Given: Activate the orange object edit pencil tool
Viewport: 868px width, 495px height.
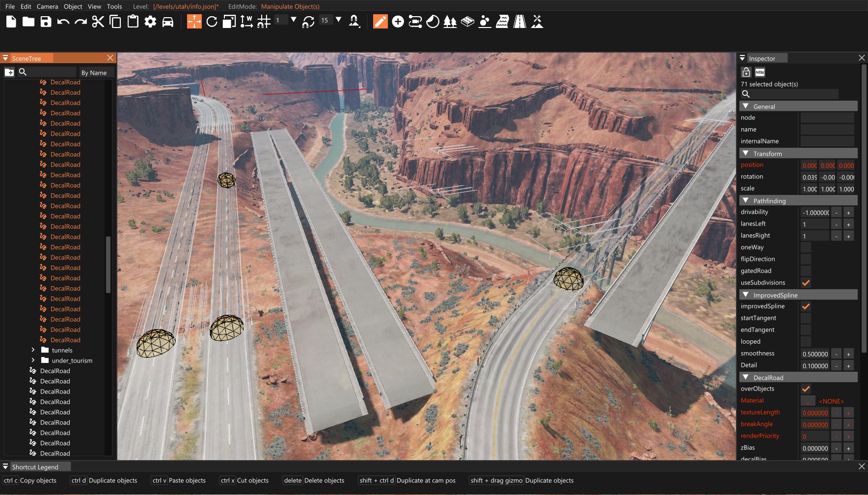Looking at the screenshot, I should (x=380, y=22).
